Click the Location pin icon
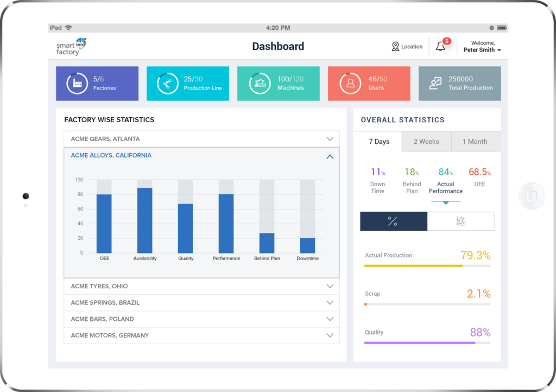 pyautogui.click(x=396, y=47)
